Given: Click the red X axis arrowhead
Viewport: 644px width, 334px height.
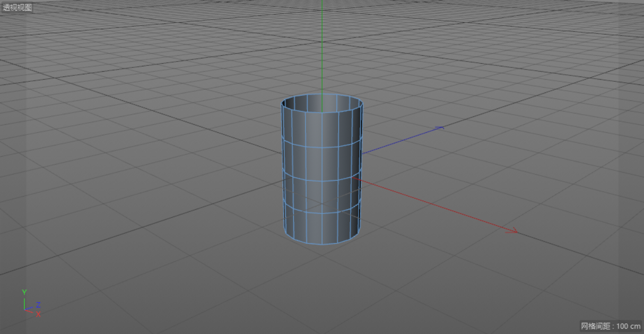Looking at the screenshot, I should click(512, 231).
